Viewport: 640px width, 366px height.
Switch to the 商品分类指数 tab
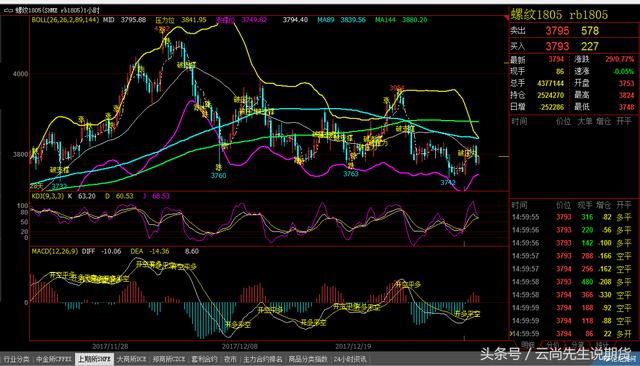(x=308, y=359)
